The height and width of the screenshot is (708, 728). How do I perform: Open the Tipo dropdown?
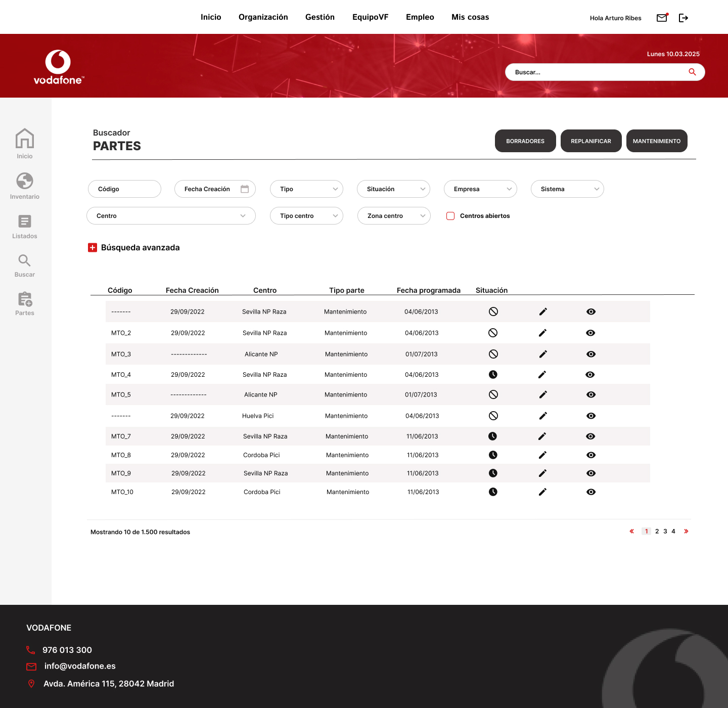click(x=306, y=189)
